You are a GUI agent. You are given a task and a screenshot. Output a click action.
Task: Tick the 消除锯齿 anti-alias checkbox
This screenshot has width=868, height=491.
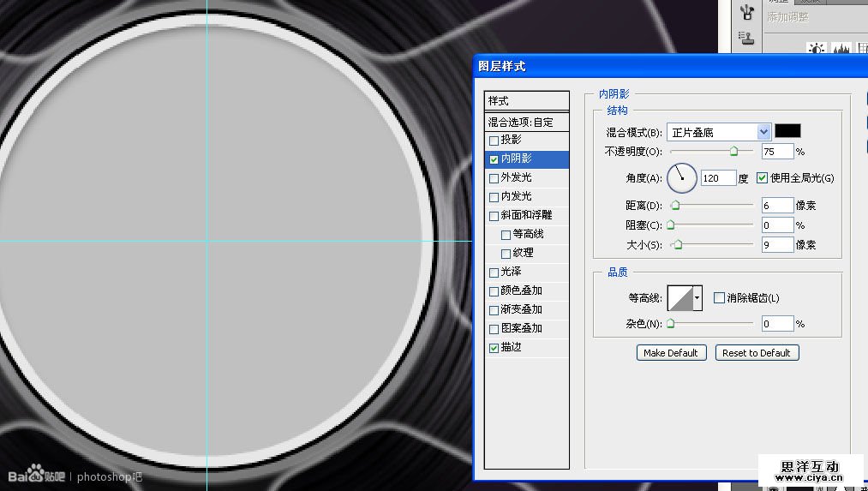(x=719, y=298)
